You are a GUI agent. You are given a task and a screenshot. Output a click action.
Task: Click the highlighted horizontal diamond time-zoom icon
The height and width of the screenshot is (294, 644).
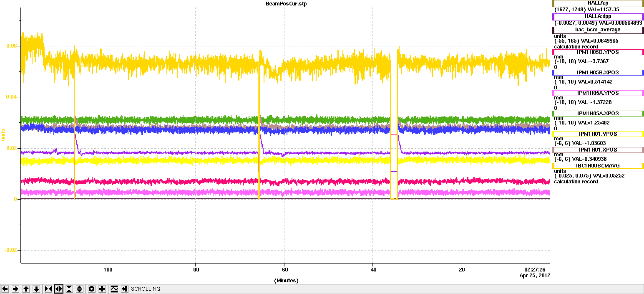[x=59, y=289]
